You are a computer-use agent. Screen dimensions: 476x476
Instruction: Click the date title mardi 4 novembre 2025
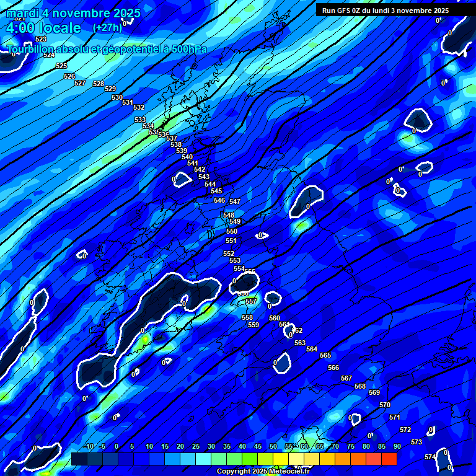tap(73, 13)
